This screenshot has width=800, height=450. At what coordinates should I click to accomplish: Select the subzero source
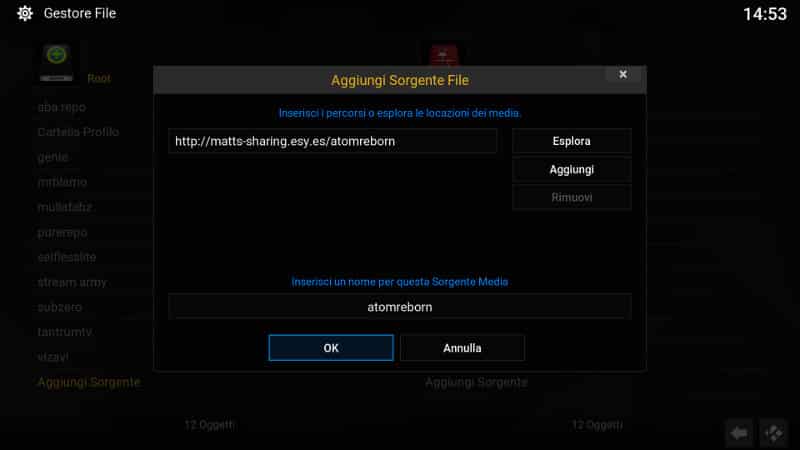point(60,307)
